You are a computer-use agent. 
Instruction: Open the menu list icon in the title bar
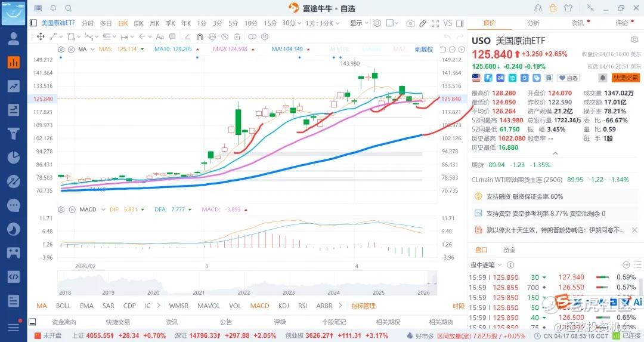coord(38,8)
